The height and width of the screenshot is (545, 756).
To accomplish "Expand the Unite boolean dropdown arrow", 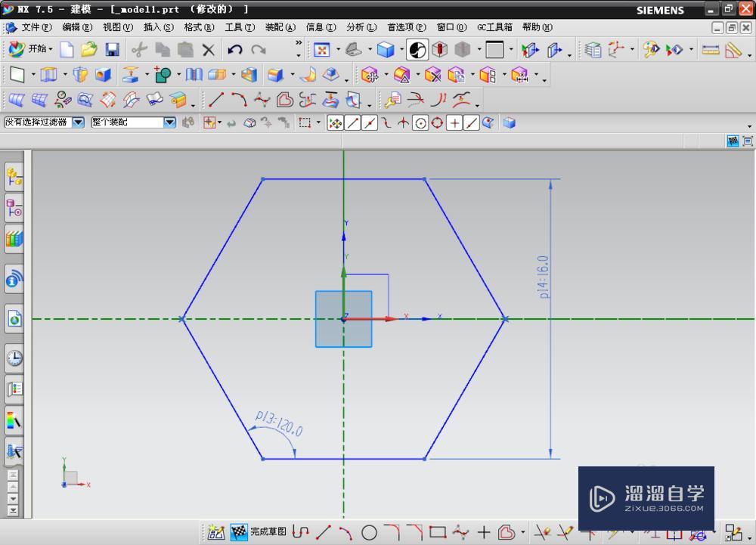I will click(x=179, y=75).
